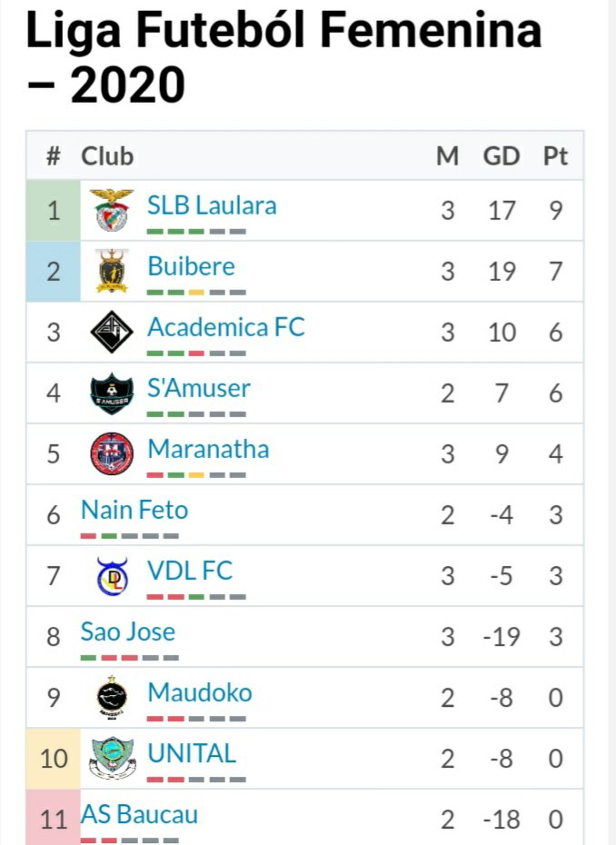Image resolution: width=616 pixels, height=845 pixels.
Task: Open the AS Baucau team link
Action: point(139,814)
